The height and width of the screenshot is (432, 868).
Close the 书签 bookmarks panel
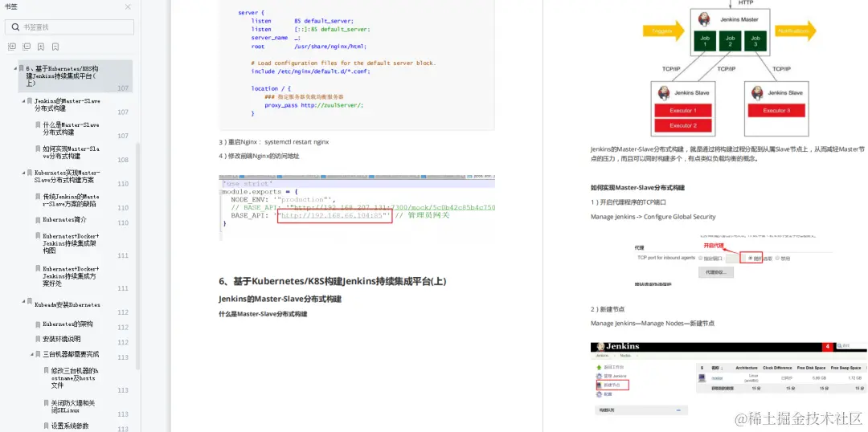coord(128,7)
